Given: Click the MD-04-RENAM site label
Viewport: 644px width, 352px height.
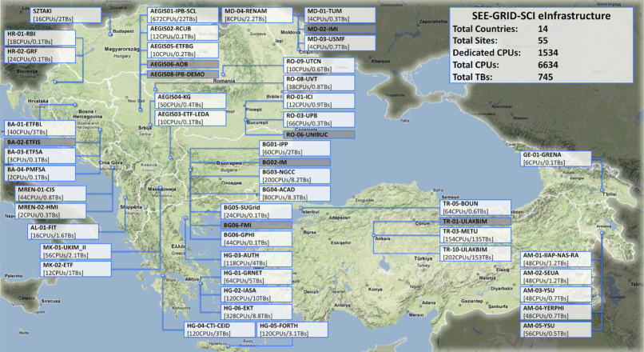Looking at the screenshot, I should (x=258, y=15).
